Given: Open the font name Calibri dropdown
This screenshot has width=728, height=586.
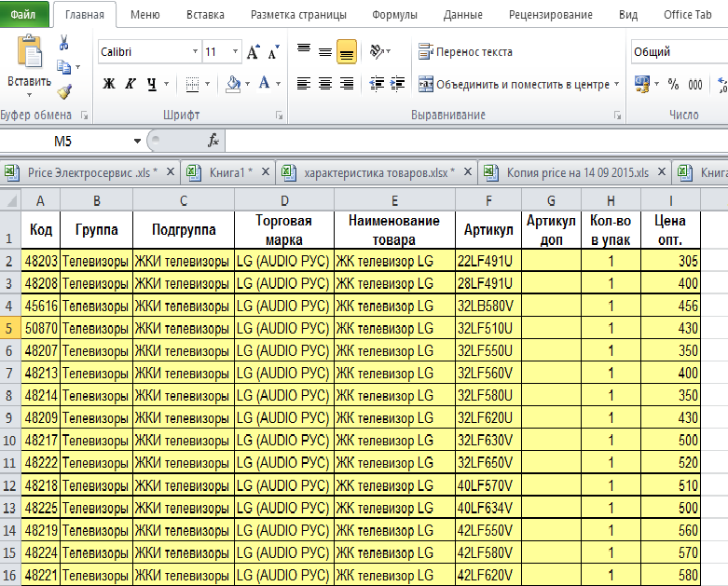Looking at the screenshot, I should 195,51.
